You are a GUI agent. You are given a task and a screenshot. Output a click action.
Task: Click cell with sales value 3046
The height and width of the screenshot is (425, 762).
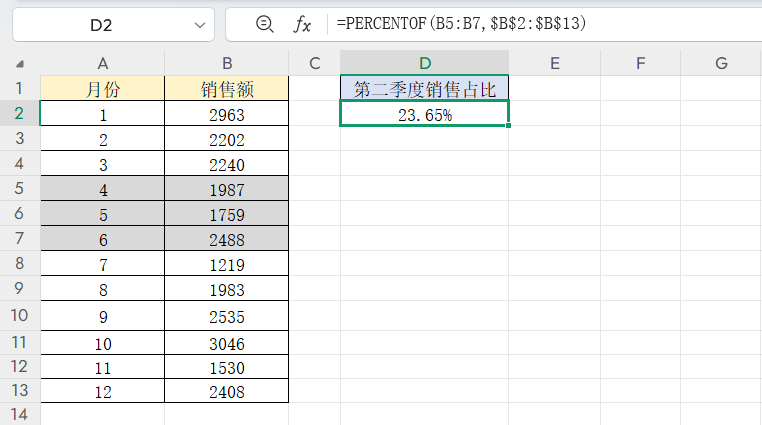(226, 343)
